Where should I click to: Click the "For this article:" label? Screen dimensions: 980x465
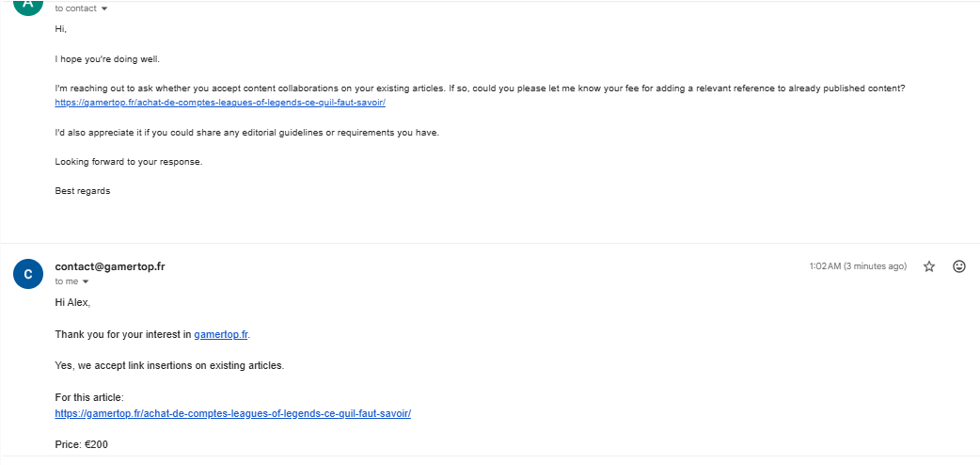(x=89, y=397)
